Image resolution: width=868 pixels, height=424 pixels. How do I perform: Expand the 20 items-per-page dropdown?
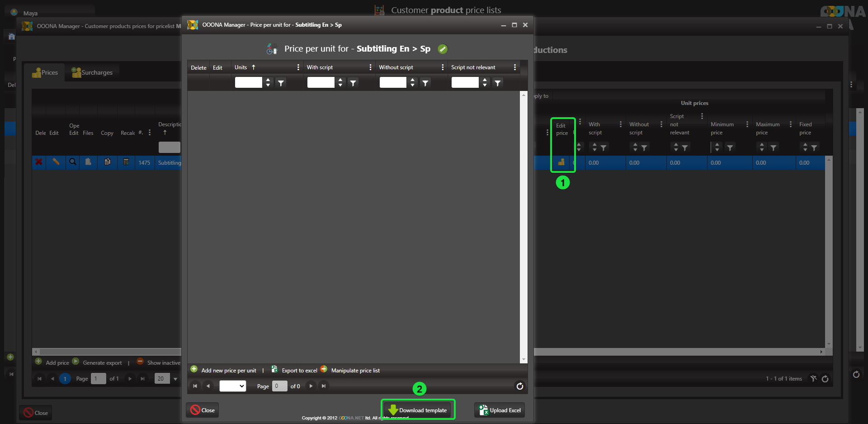coord(175,379)
